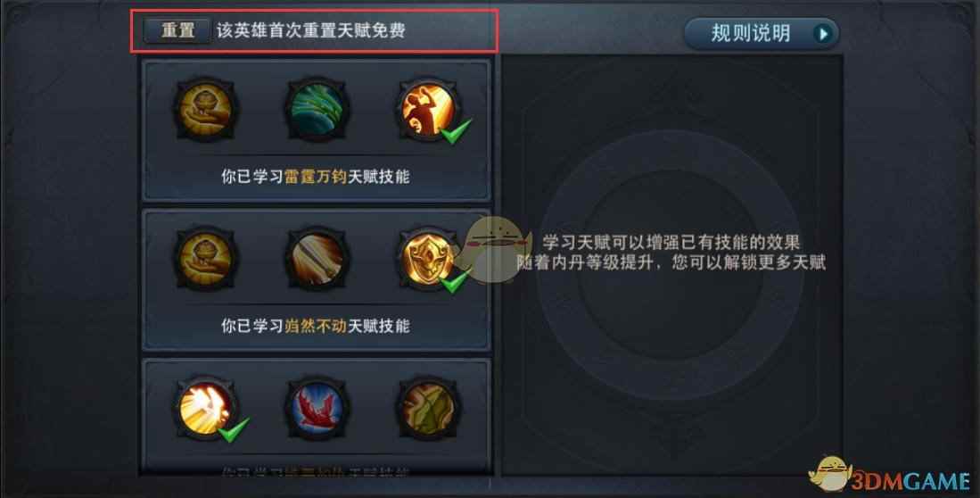Select the green wave talent icon
Screen dimensions: 980x498
317,110
